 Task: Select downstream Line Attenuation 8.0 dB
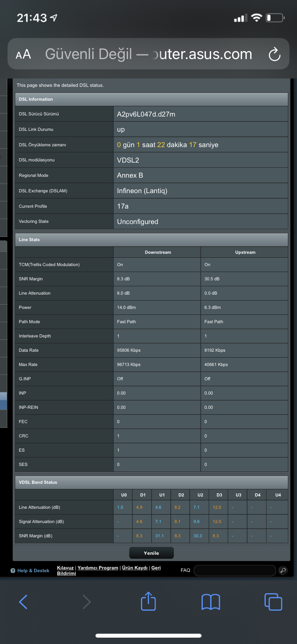123,293
